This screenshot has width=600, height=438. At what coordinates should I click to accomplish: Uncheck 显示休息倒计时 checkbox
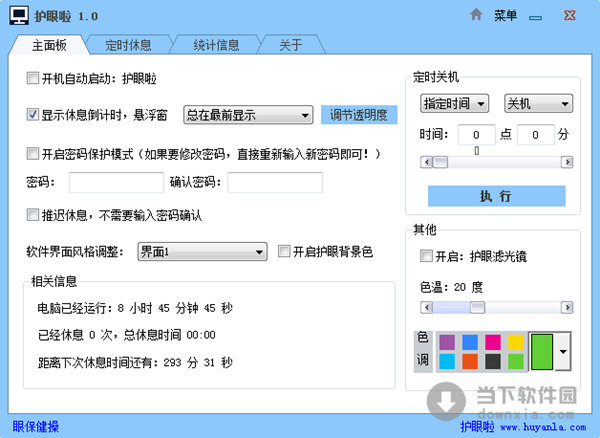33,114
